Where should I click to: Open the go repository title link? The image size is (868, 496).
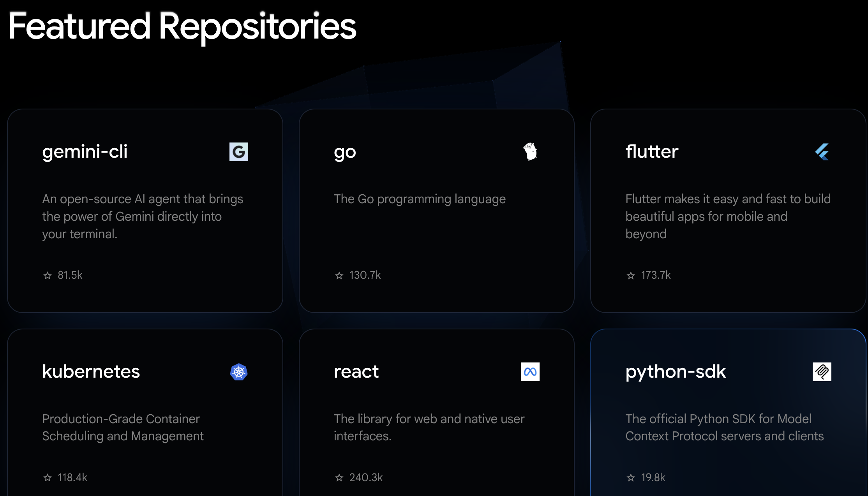click(x=345, y=152)
